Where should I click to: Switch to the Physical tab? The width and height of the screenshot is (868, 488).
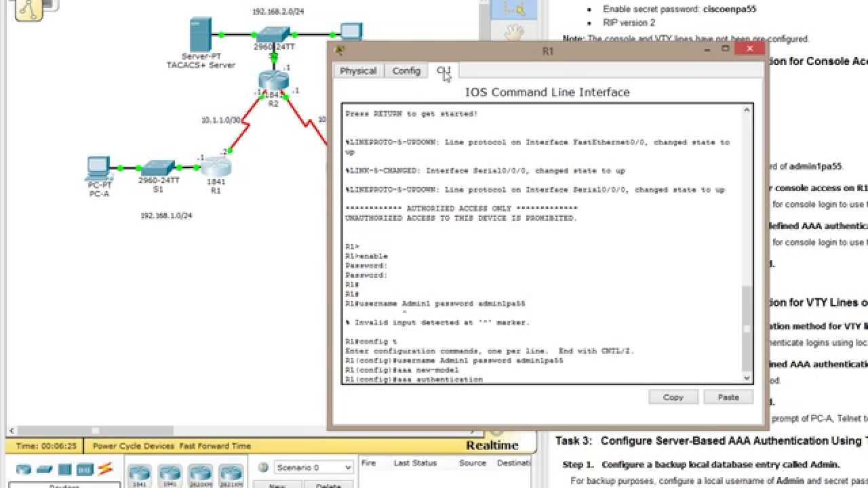[358, 70]
